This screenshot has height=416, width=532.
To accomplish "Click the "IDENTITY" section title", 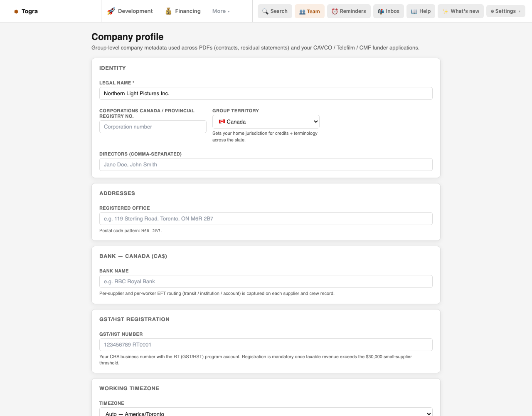I will [113, 68].
